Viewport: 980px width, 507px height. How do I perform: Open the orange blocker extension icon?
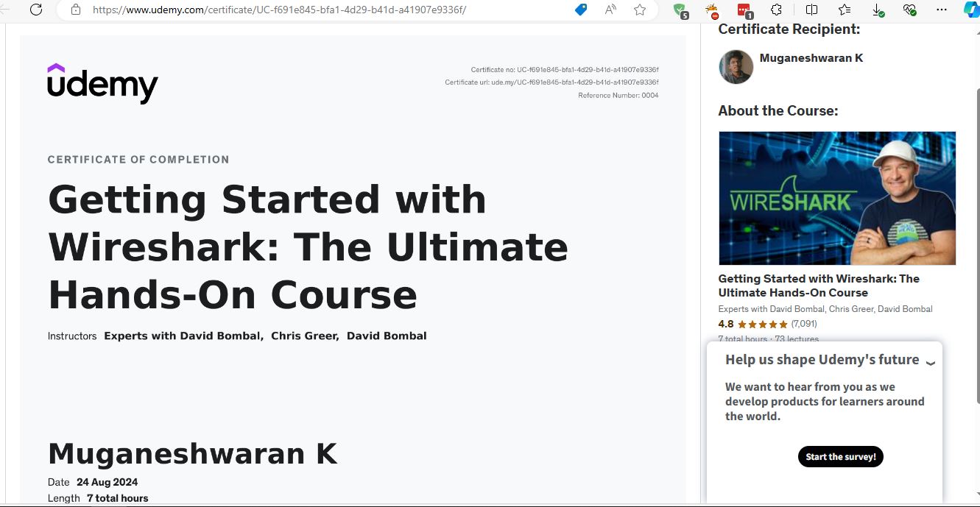(712, 10)
